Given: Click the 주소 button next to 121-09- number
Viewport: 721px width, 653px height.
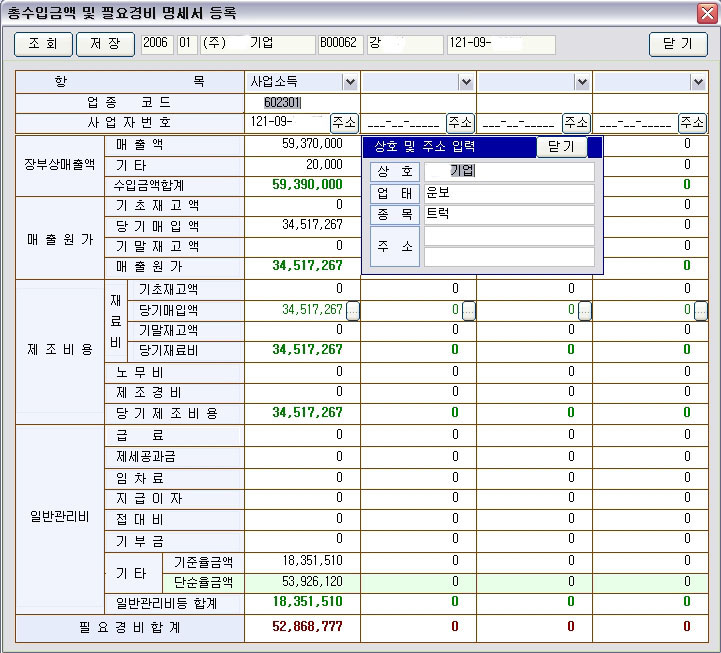Looking at the screenshot, I should pyautogui.click(x=344, y=123).
